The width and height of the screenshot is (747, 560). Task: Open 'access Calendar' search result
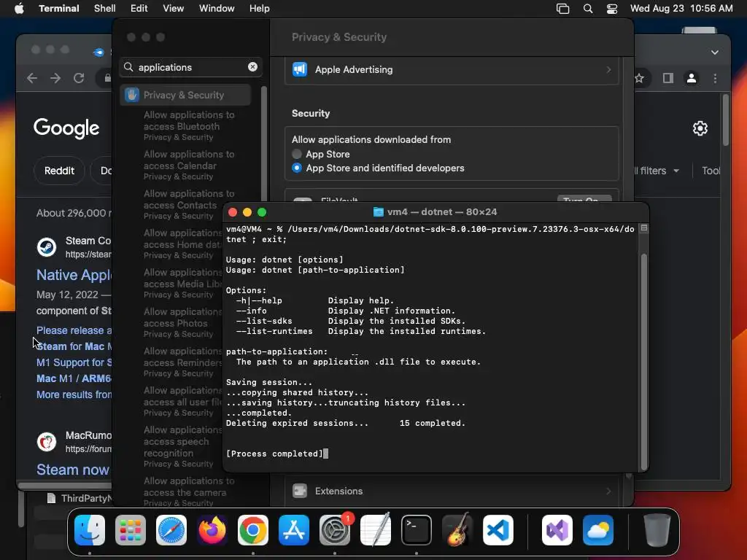pyautogui.click(x=189, y=166)
